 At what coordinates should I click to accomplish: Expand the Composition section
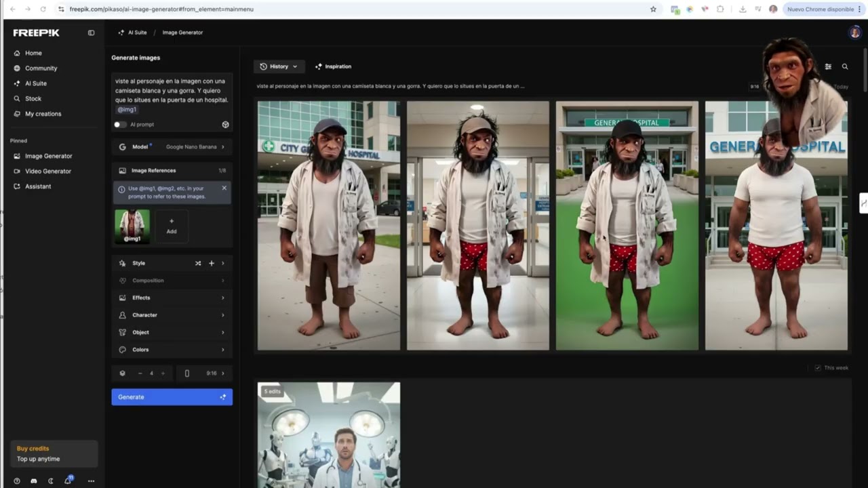pos(172,281)
